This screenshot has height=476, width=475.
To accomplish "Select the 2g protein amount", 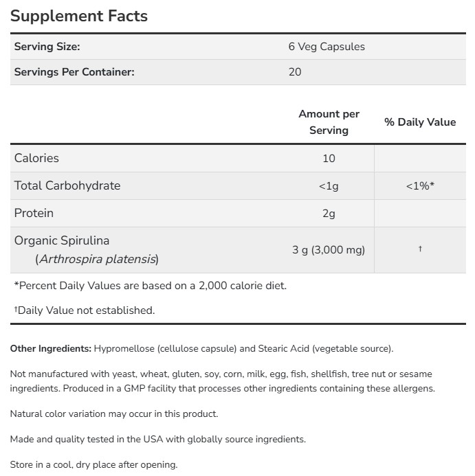I will [329, 214].
